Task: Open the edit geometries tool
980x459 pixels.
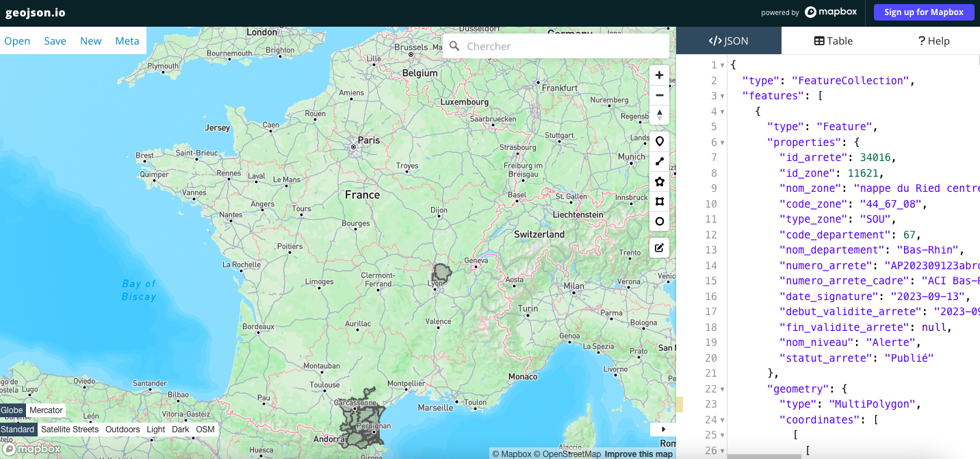Action: click(659, 248)
